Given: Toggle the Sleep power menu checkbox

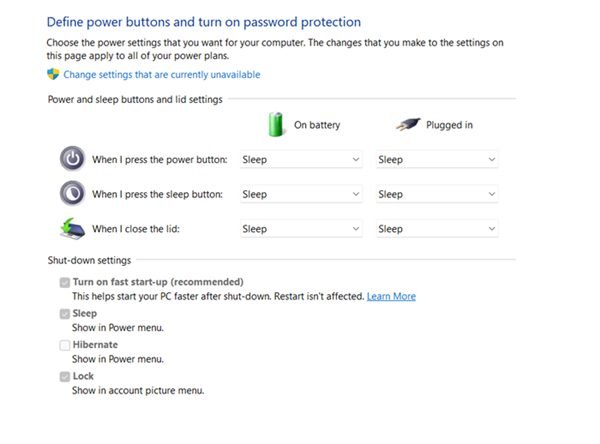Looking at the screenshot, I should 65,314.
